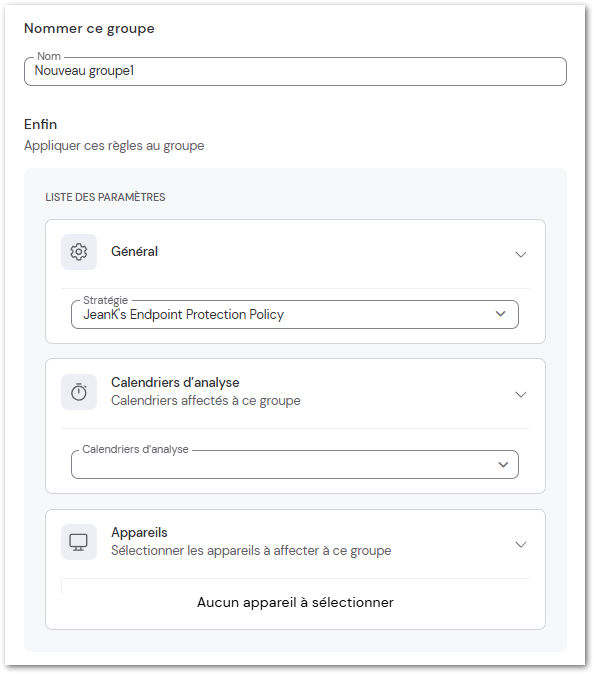Click the Appareils heading
Viewport: 594px width, 674px height.
(x=139, y=533)
